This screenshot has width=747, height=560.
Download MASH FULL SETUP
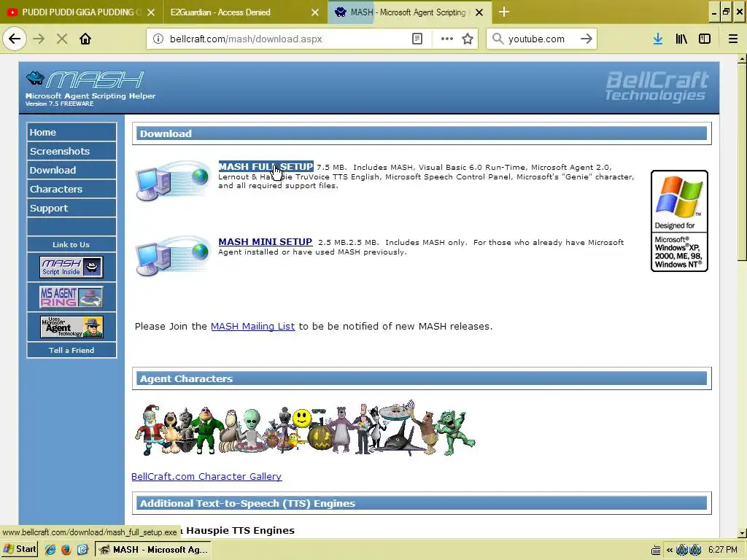click(x=266, y=167)
